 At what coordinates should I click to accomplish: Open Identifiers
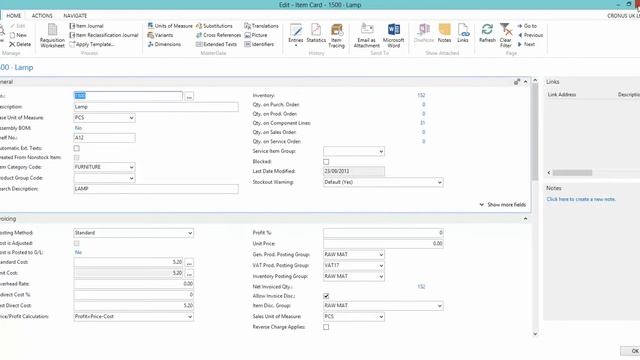tap(259, 44)
